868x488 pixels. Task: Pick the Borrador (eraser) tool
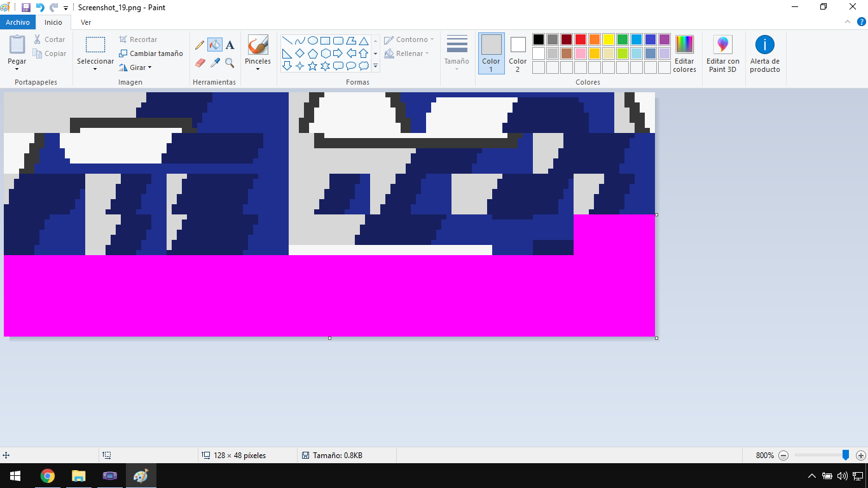(x=199, y=62)
